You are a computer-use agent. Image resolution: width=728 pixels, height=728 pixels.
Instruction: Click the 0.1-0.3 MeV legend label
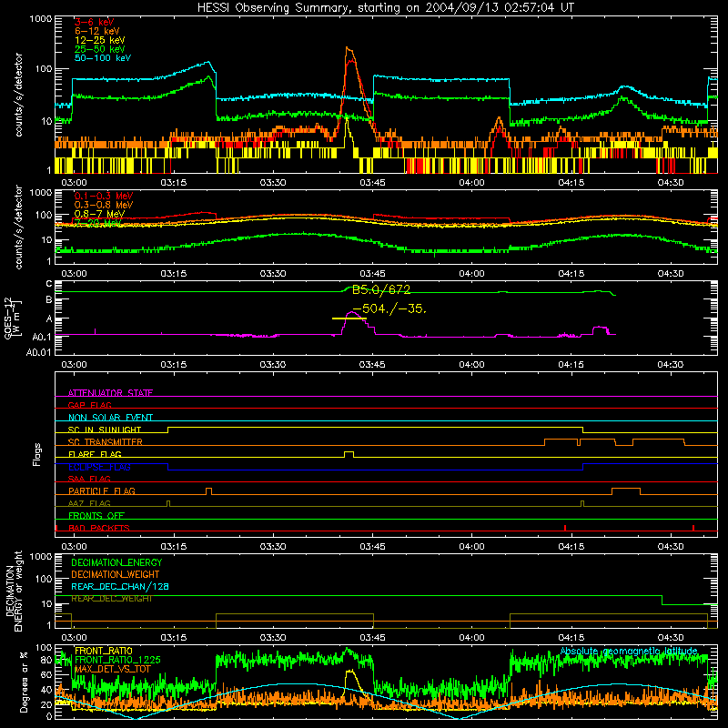[x=104, y=196]
